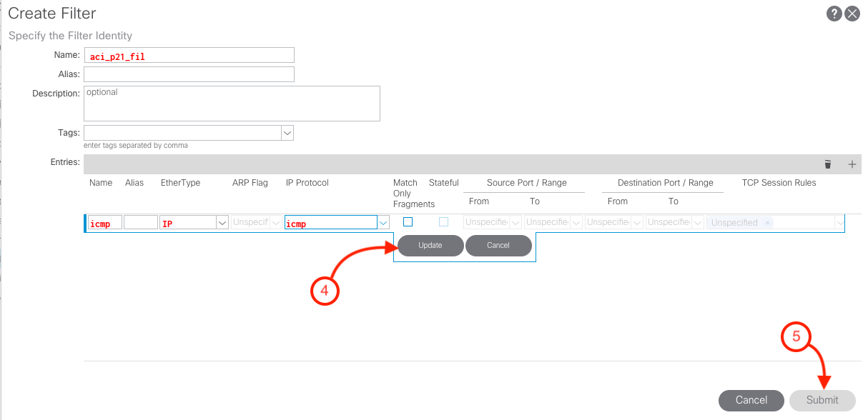Click the dialog Cancel button
This screenshot has width=868, height=420.
(x=751, y=400)
